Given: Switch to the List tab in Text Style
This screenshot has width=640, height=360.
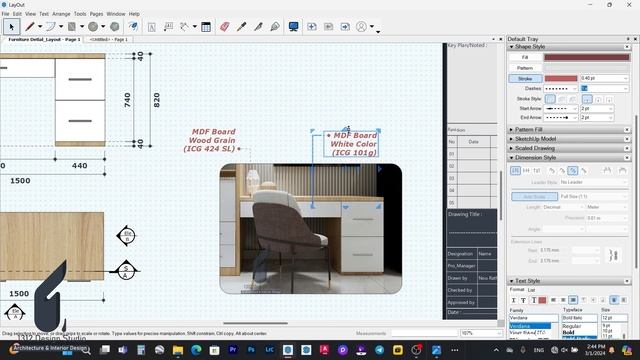Looking at the screenshot, I should point(531,290).
